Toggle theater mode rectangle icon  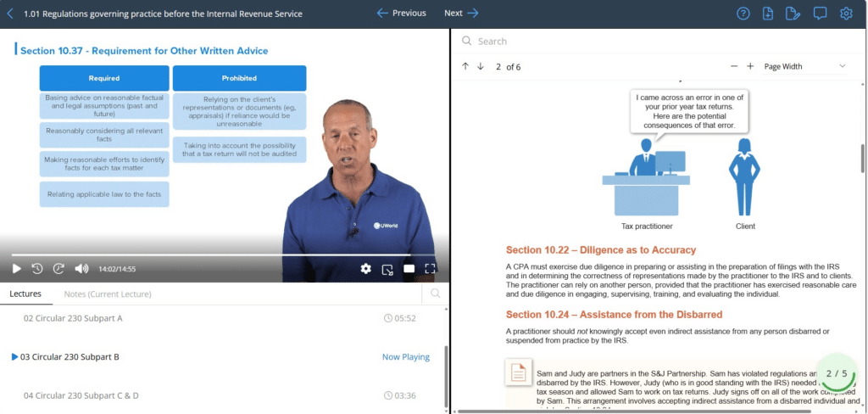(x=409, y=269)
